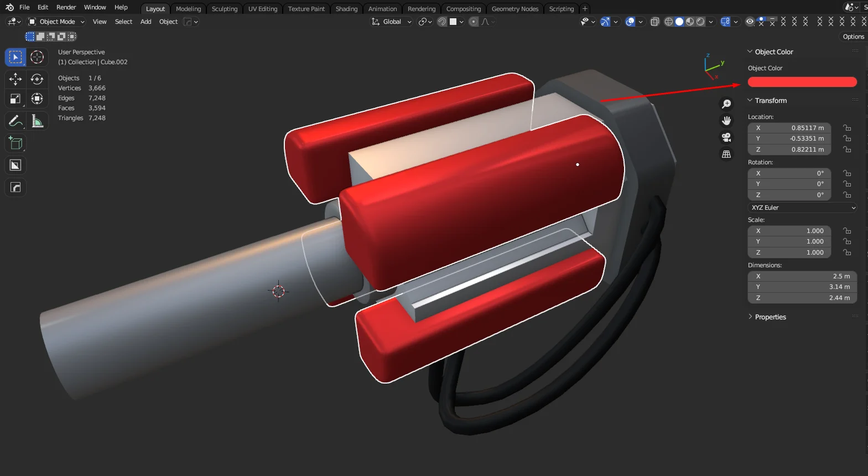Screen dimensions: 868x476
Task: Pick the Scale tool in the toolbar
Action: pos(15,99)
